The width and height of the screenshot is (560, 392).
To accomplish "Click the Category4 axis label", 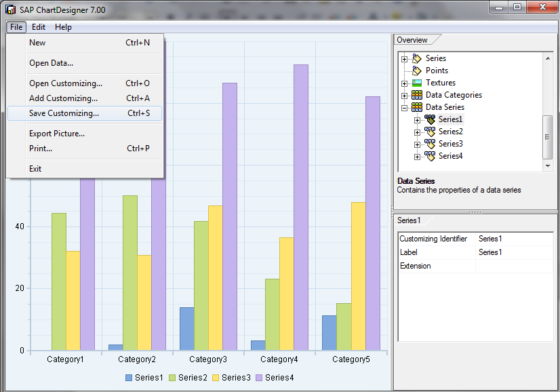I will tap(279, 359).
